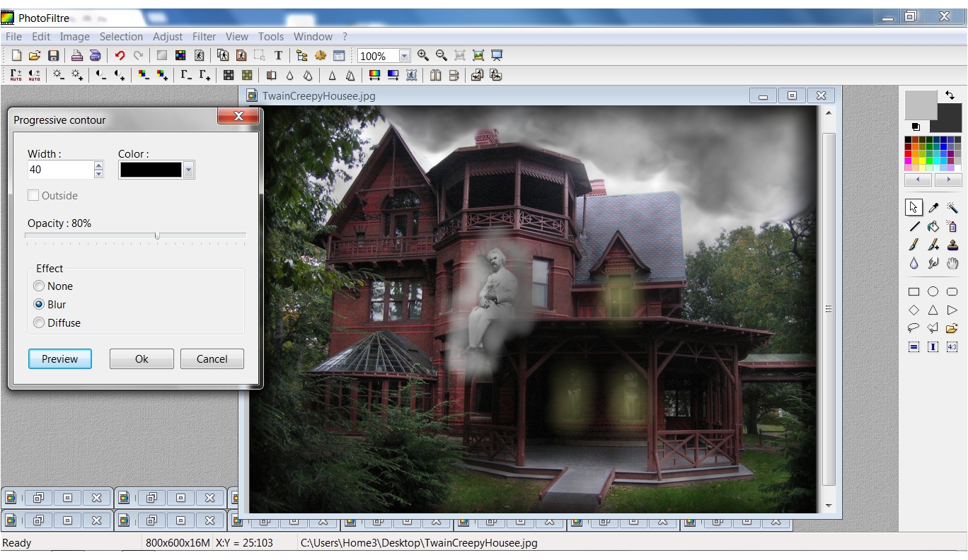Select the Fill (paint bucket) tool

pyautogui.click(x=933, y=226)
